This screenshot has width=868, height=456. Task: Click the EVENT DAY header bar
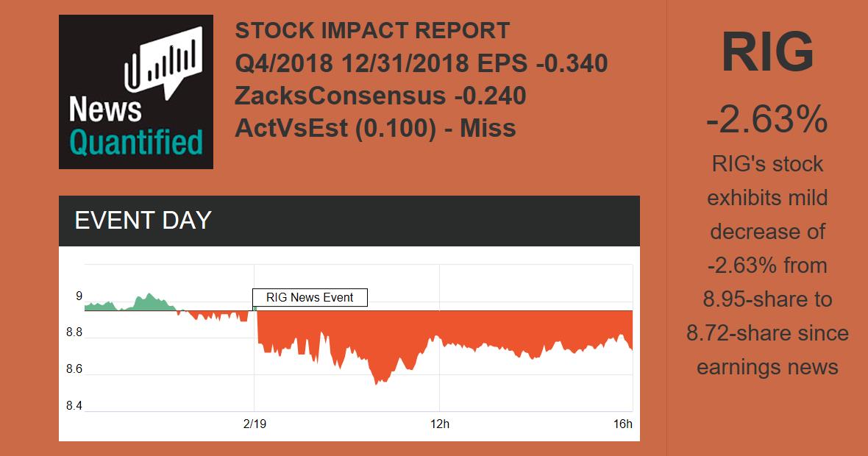349,221
